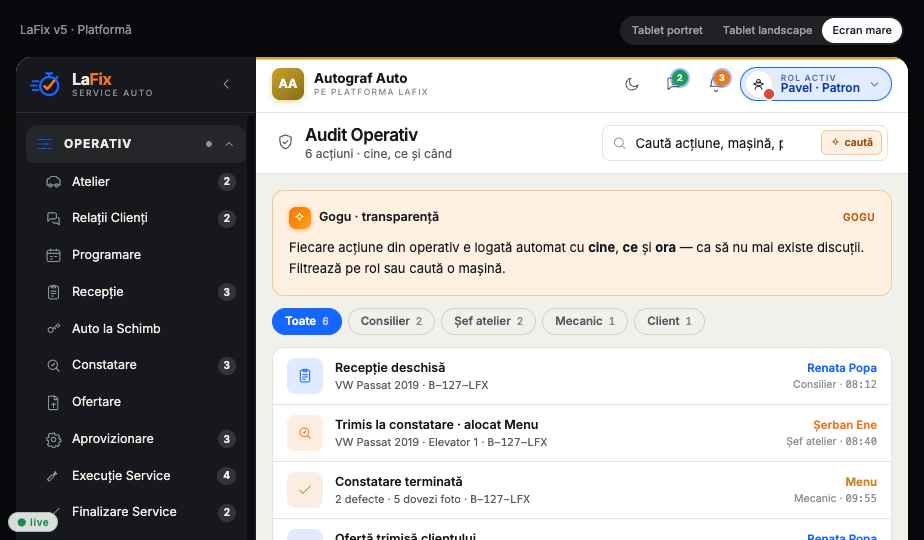Select the Ecran mare view
The height and width of the screenshot is (540, 924).
[x=862, y=30]
